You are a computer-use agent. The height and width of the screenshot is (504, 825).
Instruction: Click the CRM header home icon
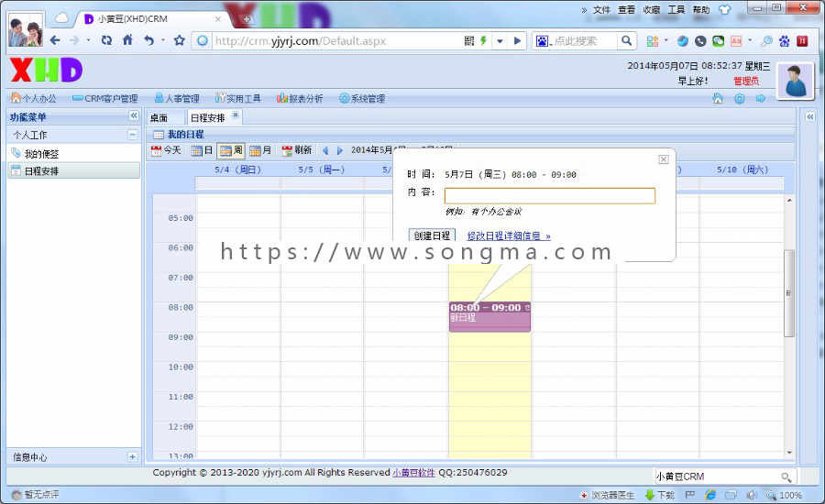[718, 98]
